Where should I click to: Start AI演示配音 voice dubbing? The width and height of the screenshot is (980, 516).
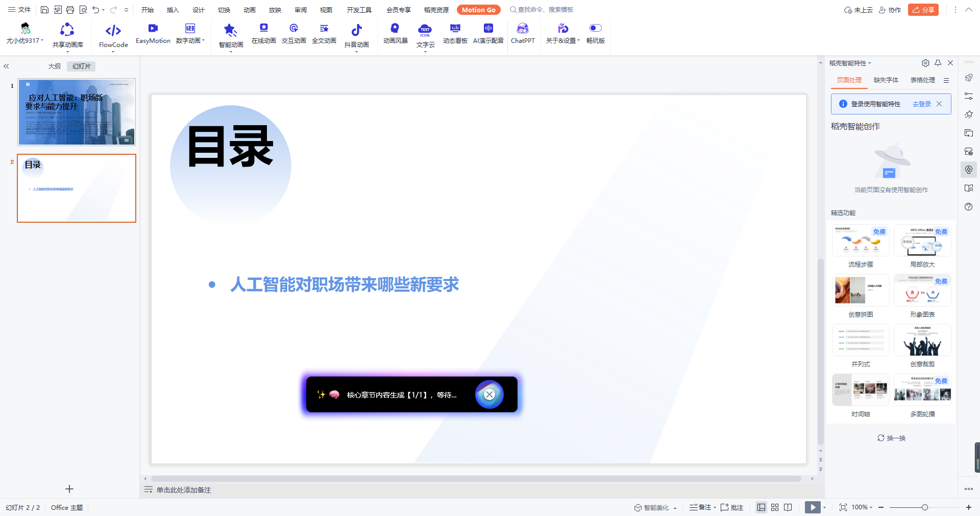488,35
